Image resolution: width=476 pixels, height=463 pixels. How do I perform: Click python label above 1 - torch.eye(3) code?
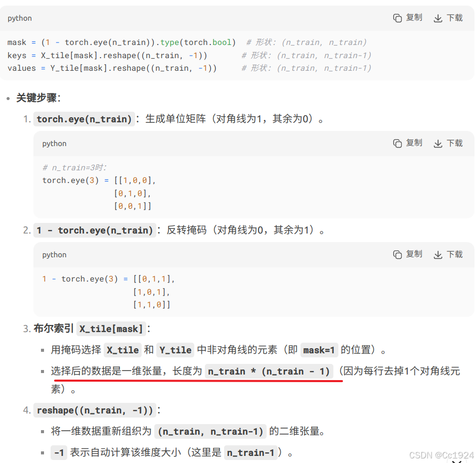point(54,255)
